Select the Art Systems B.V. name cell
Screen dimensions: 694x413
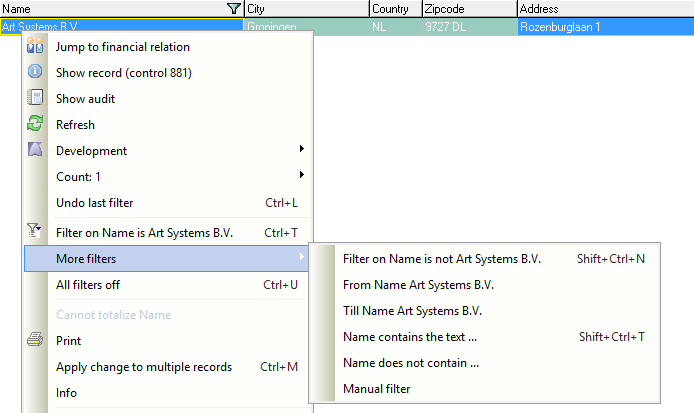(122, 26)
